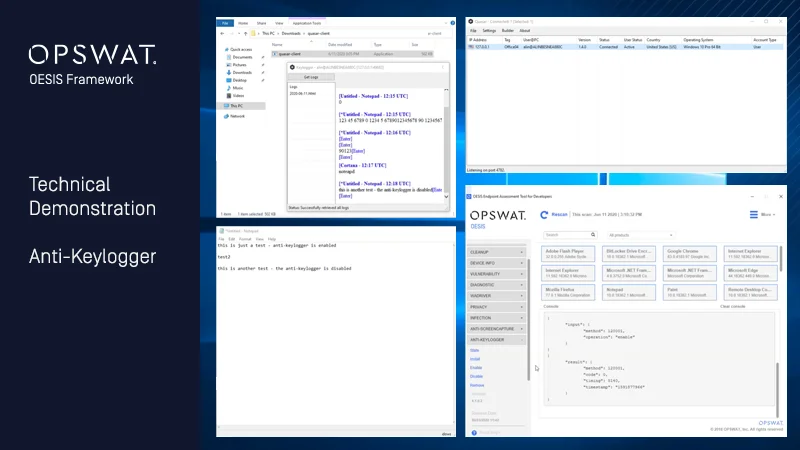
Task: Switch to the View tab in Explorer
Action: pyautogui.click(x=279, y=22)
